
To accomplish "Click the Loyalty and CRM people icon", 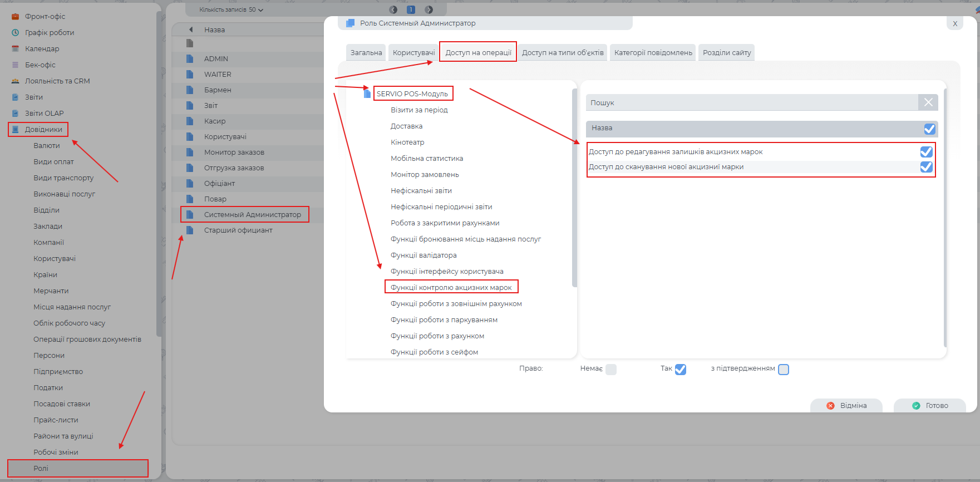I will (x=16, y=81).
